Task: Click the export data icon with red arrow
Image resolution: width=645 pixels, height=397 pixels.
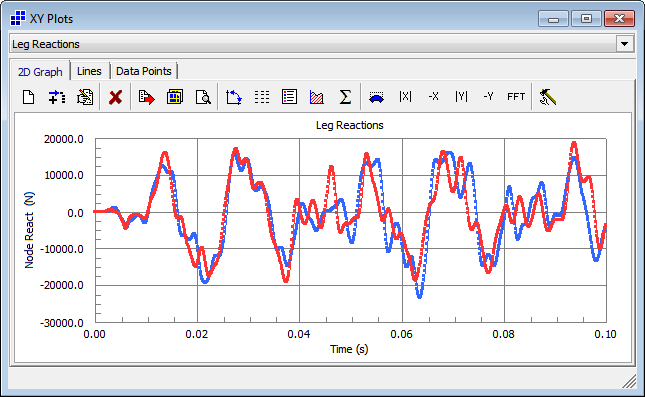Action: point(146,97)
